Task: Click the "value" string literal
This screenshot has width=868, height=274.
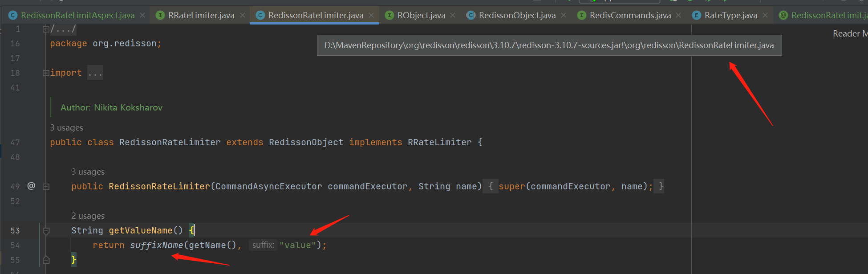Action: [298, 245]
